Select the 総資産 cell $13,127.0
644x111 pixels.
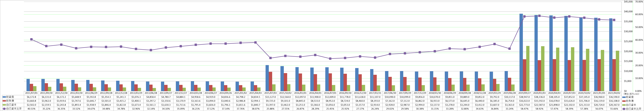click(x=270, y=97)
